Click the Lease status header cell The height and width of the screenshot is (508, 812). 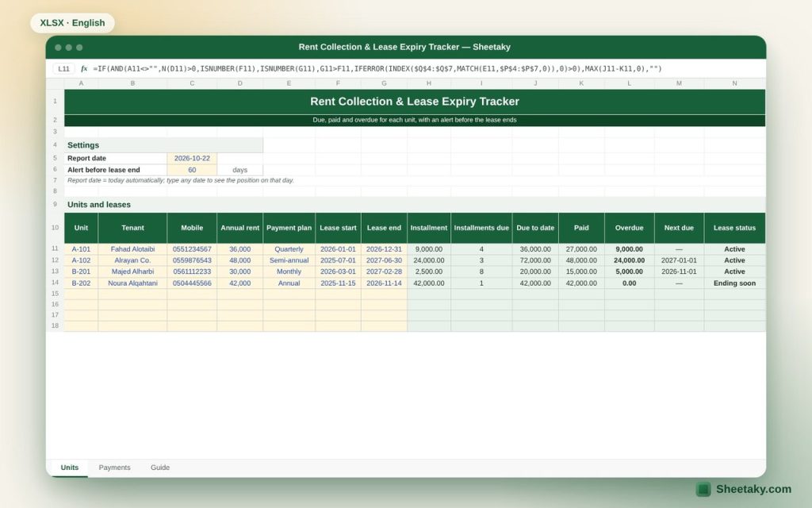pos(734,228)
